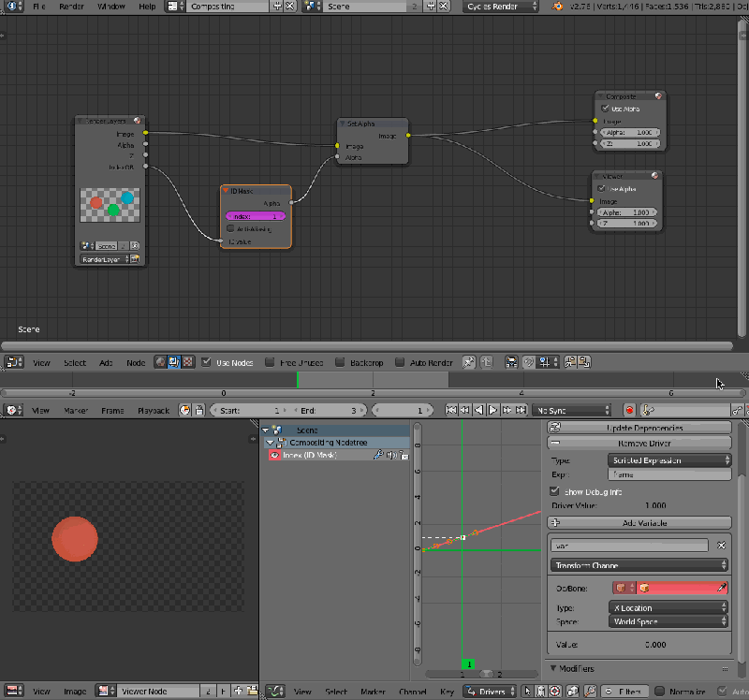Open the Drivers mode dropdown
This screenshot has width=749, height=700.
490,691
